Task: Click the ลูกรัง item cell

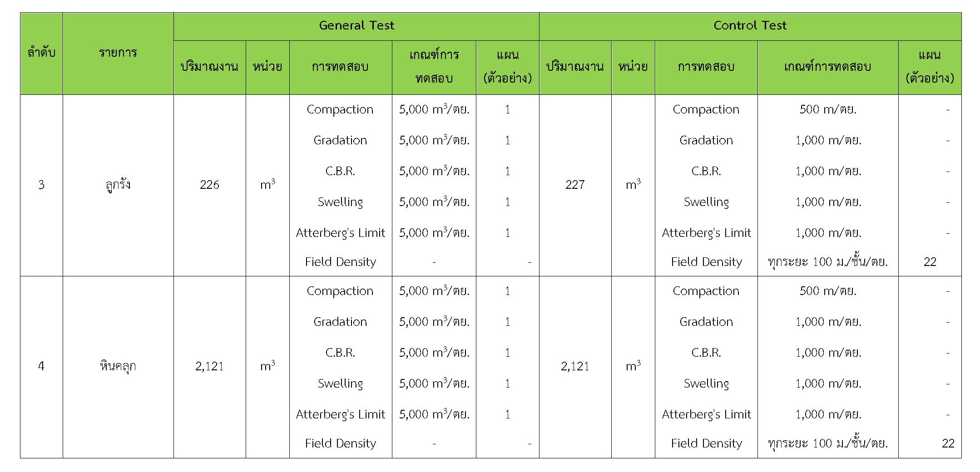Action: coord(118,185)
